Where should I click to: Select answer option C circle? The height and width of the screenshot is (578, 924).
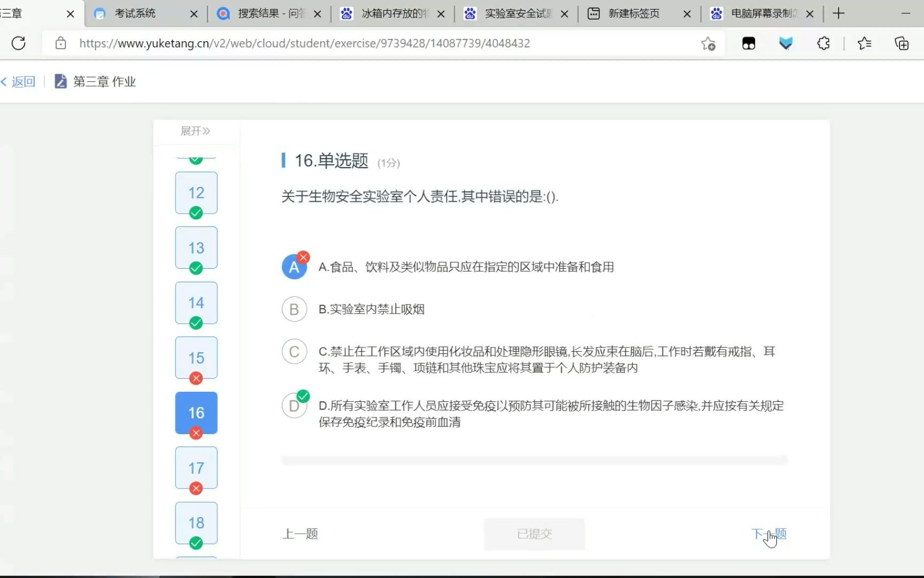tap(294, 352)
